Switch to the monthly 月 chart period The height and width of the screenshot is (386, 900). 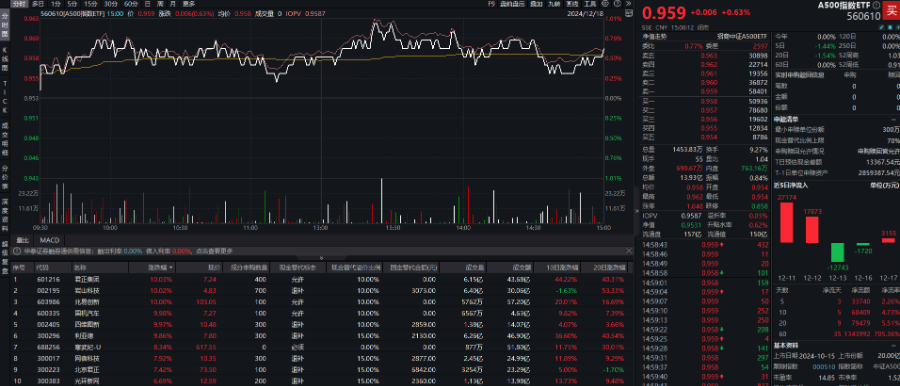pyautogui.click(x=173, y=3)
